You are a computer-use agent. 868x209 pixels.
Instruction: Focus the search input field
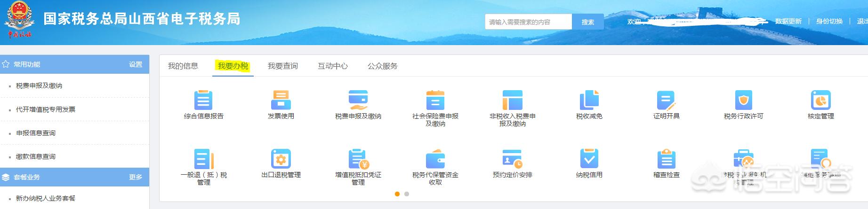(529, 22)
